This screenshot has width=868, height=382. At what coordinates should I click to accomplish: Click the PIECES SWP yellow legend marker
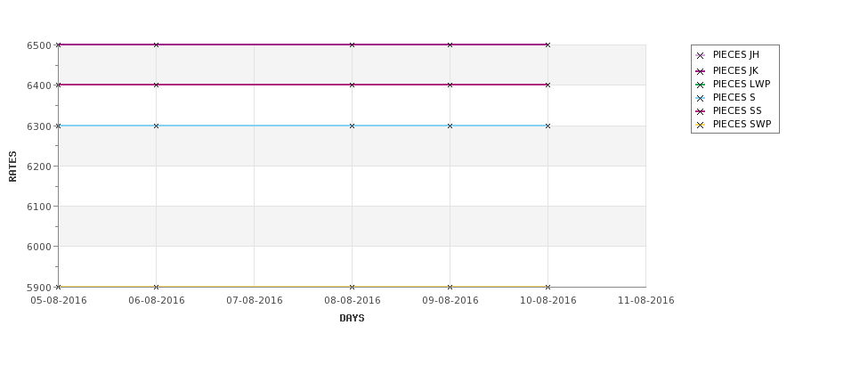pyautogui.click(x=700, y=126)
